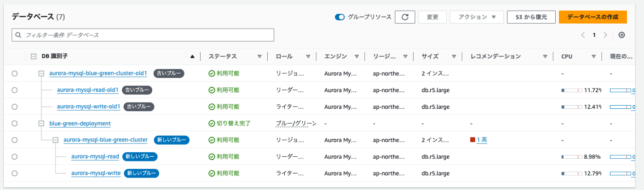
Task: Select radio for aurora-mysql-blue-green-cluster row
Action: [x=15, y=140]
